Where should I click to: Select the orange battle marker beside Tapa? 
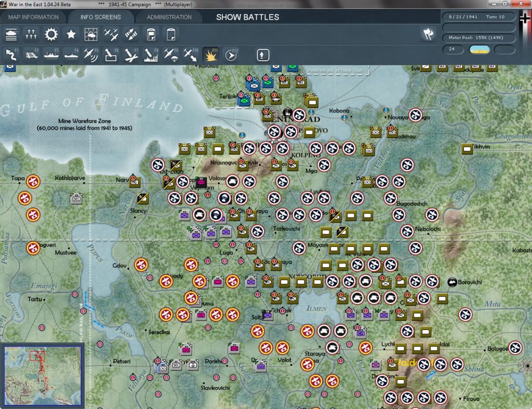(x=33, y=181)
